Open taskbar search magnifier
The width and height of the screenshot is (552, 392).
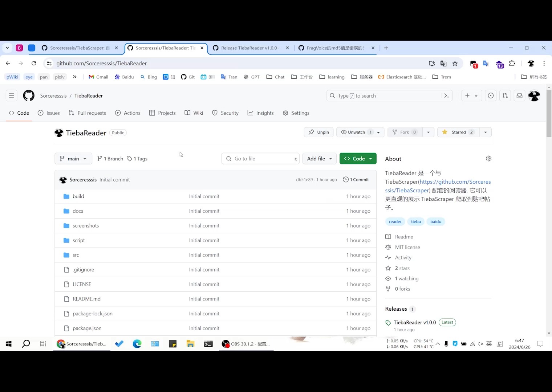tap(26, 344)
